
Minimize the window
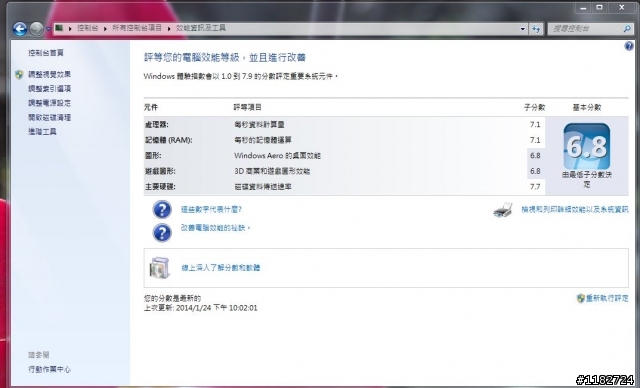[x=583, y=7]
